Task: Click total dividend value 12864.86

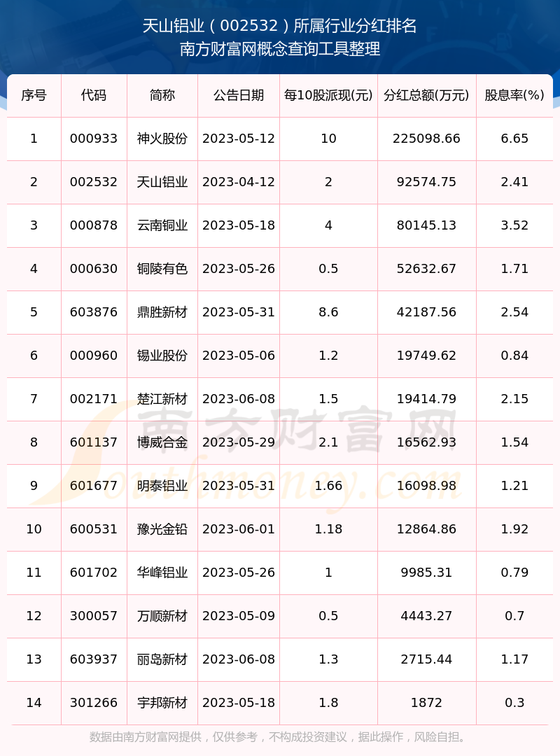Action: [x=426, y=529]
